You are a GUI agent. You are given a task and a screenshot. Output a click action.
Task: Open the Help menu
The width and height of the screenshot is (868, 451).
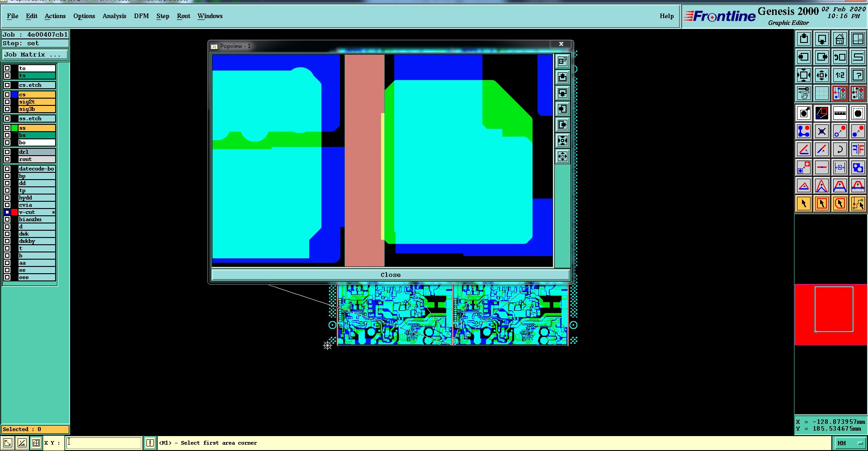[666, 16]
